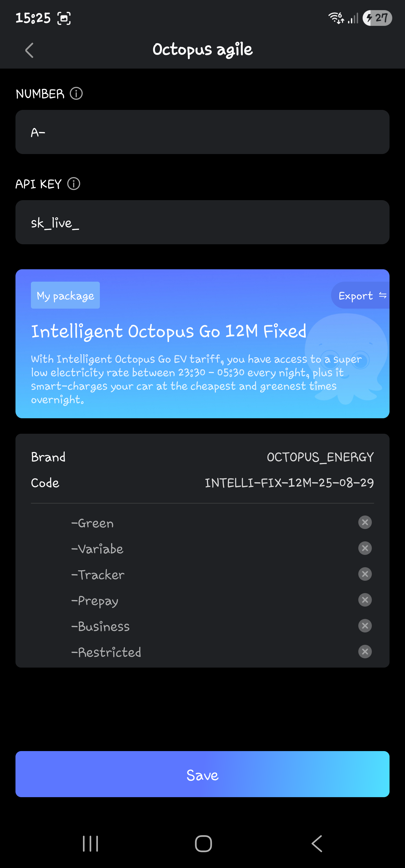Screen dimensions: 405x868
Task: Remove the -Business entry
Action: pyautogui.click(x=364, y=626)
